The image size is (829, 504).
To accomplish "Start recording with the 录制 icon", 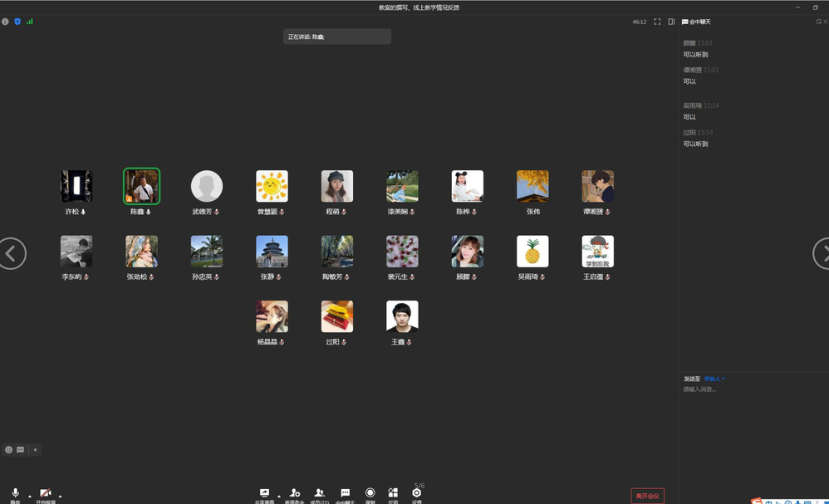I will pyautogui.click(x=370, y=493).
